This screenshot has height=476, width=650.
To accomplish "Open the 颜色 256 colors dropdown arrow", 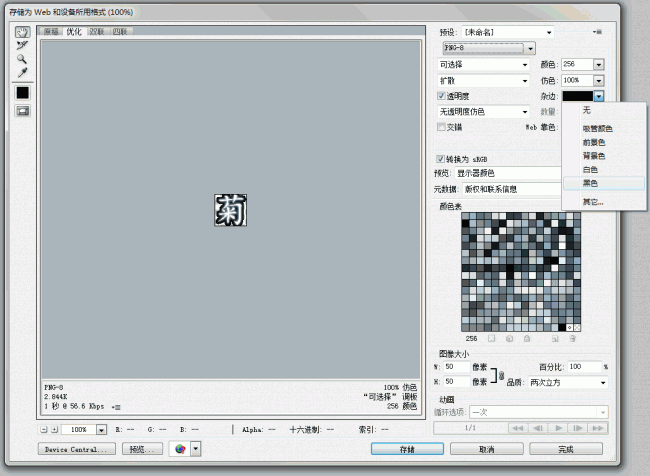I will coord(599,64).
